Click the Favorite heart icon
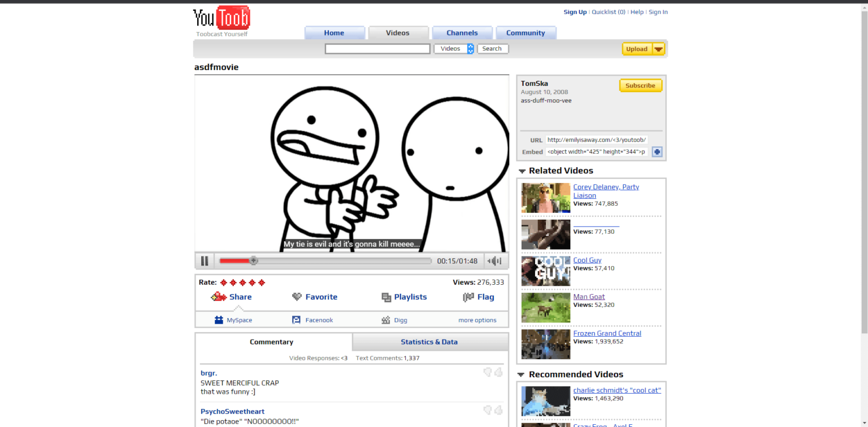The width and height of the screenshot is (868, 427). pos(297,297)
